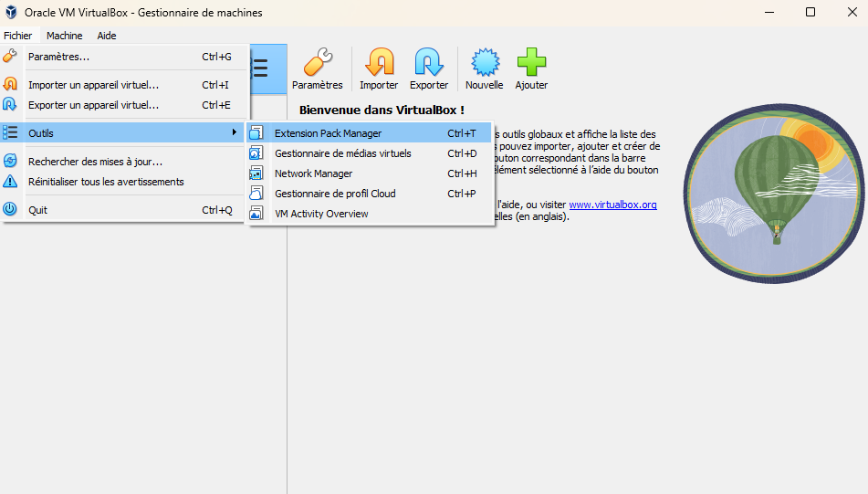Screen dimensions: 868x494
Task: Select Network Manager in submenu
Action: click(x=313, y=173)
